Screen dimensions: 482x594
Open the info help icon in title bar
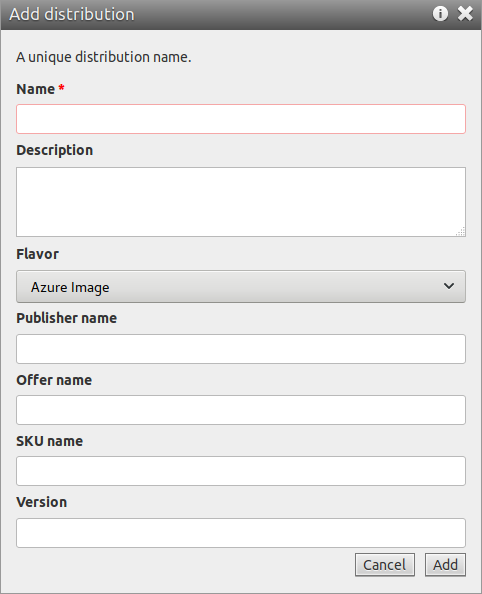click(x=440, y=14)
